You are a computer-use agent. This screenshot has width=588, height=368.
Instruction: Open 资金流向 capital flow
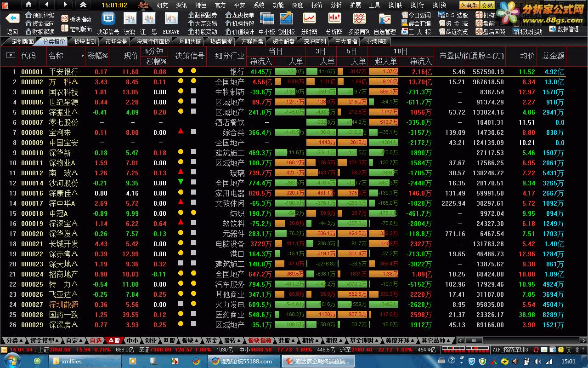tap(40, 23)
